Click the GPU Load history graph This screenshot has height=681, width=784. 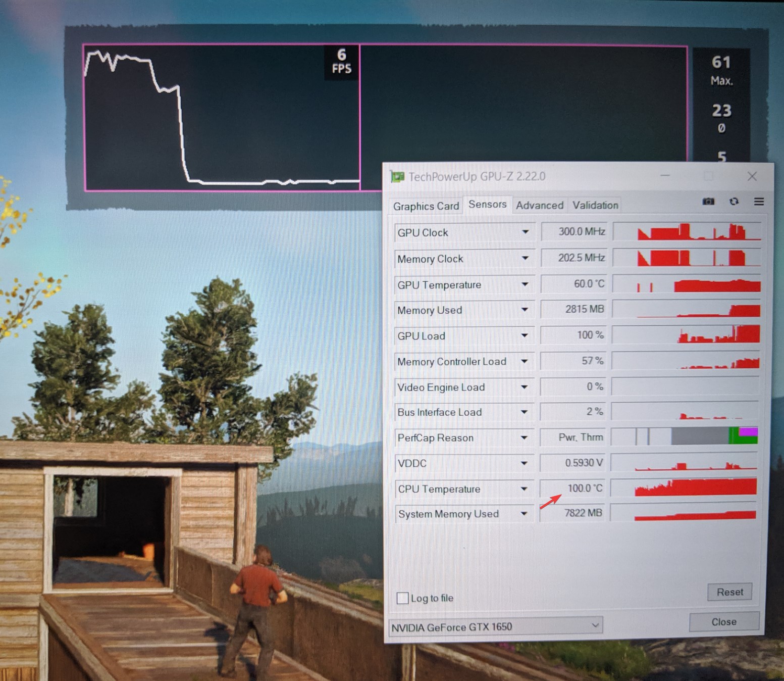[687, 334]
